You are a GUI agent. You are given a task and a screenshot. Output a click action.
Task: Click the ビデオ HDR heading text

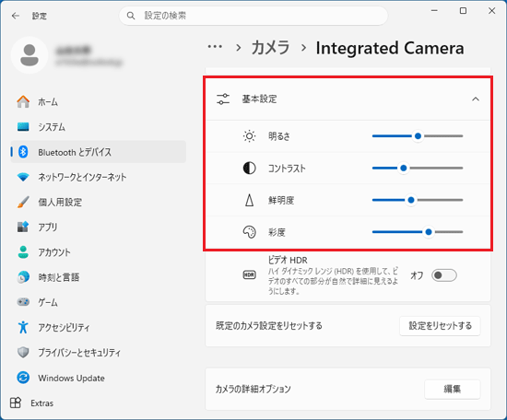tap(288, 260)
